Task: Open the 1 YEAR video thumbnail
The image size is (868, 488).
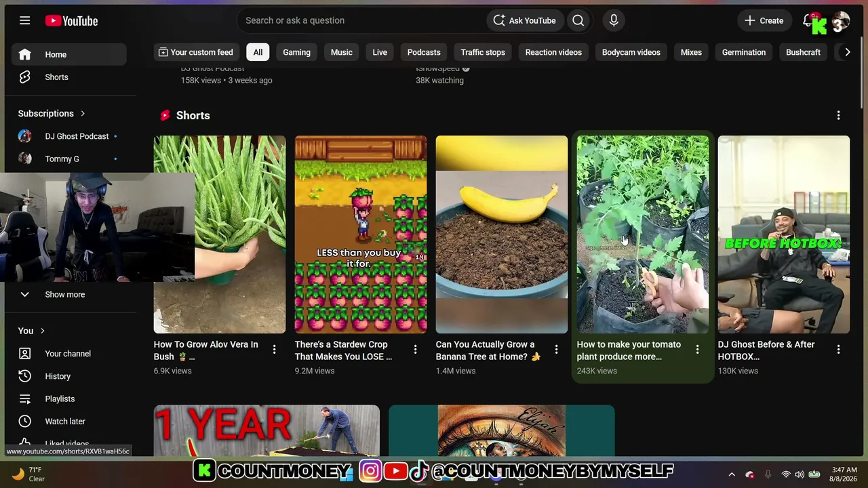Action: [x=267, y=431]
